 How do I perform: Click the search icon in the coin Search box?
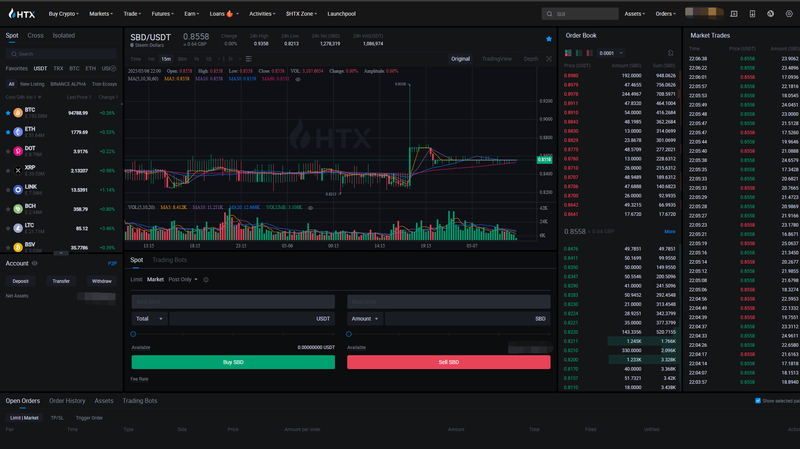(14, 54)
